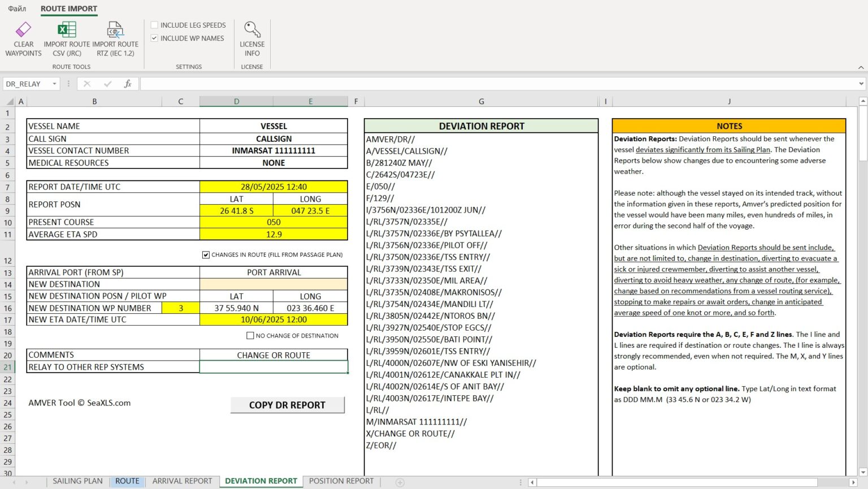The height and width of the screenshot is (489, 868).
Task: Click the Enter checkmark in the formula bar
Action: tap(107, 83)
